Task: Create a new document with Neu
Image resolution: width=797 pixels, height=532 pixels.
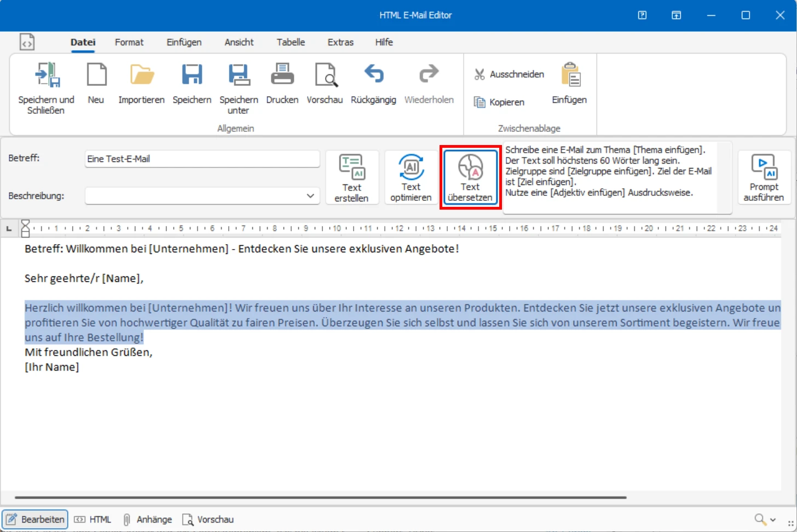Action: coord(96,75)
